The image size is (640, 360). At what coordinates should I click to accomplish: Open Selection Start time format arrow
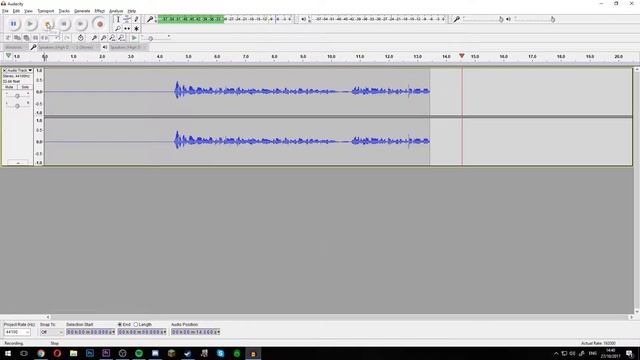113,332
